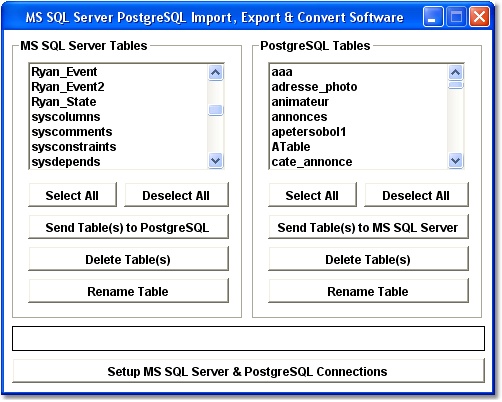Viewport: 502px width, 402px height.
Task: Select animateur table row
Action: [359, 102]
